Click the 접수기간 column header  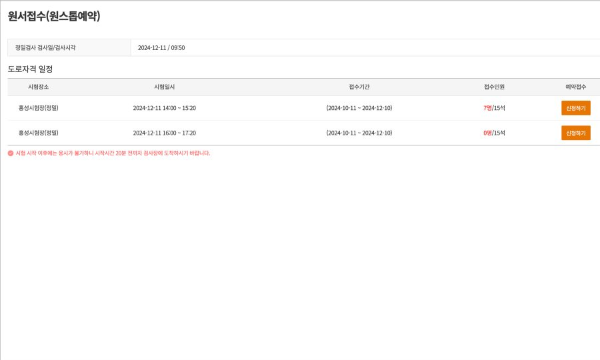(359, 87)
